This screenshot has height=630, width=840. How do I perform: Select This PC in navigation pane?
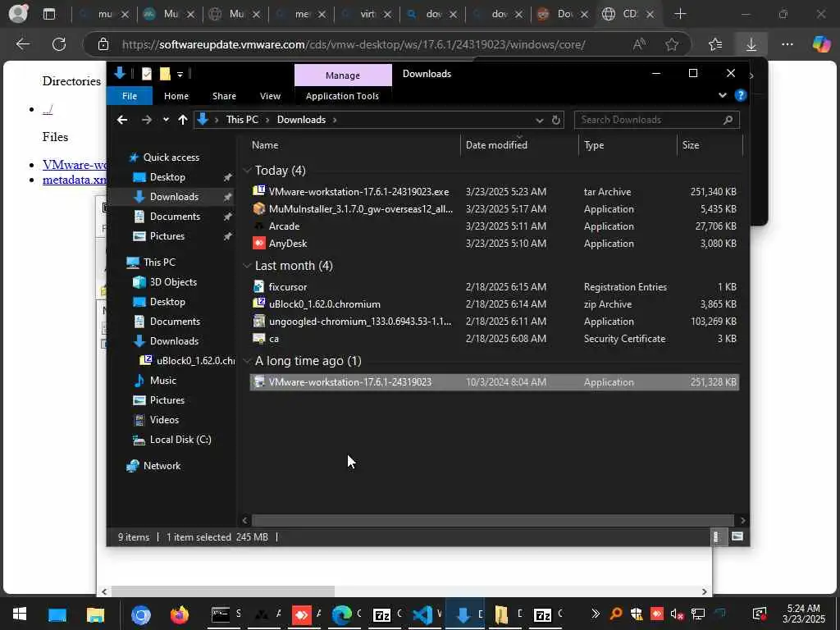coord(158,262)
